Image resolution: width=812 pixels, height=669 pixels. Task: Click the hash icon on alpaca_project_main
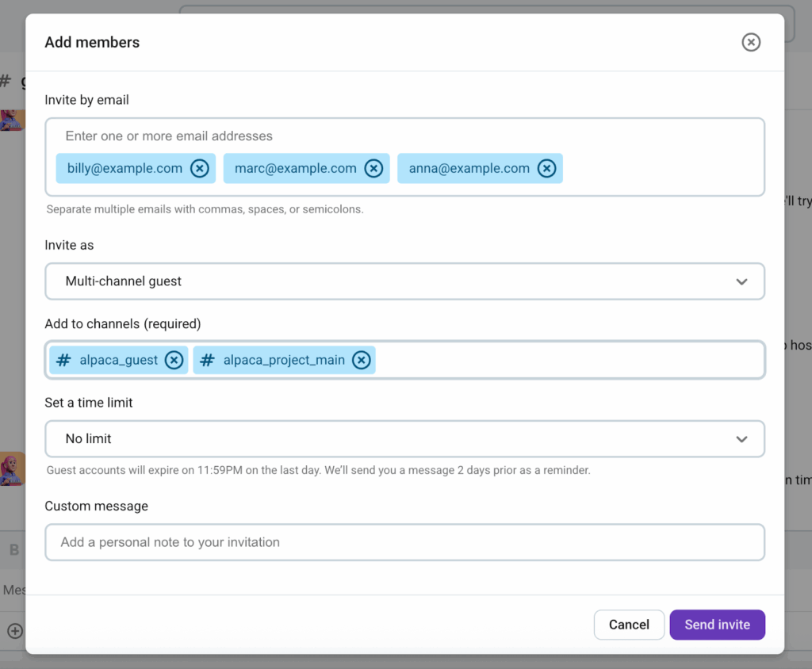tap(207, 360)
